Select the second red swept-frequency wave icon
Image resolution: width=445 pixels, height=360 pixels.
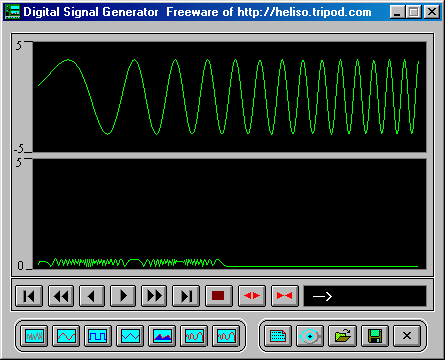tap(226, 336)
